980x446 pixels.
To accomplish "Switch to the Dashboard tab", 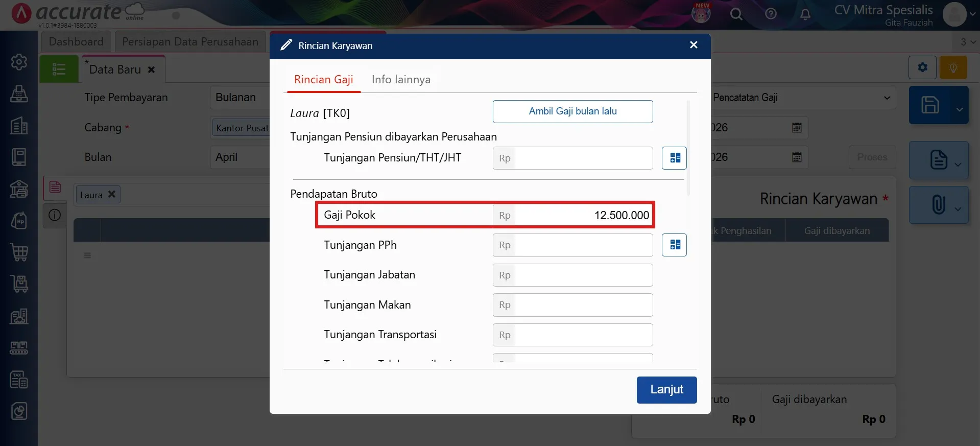I will tap(76, 42).
